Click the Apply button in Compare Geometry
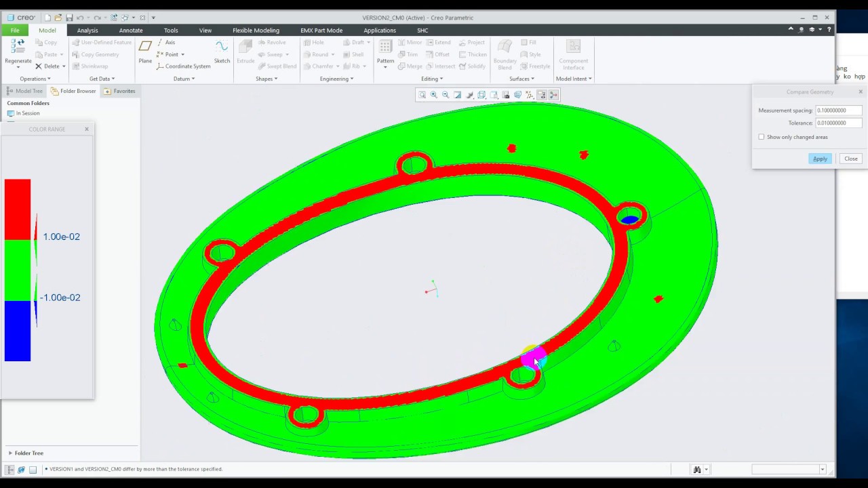Image resolution: width=868 pixels, height=488 pixels. pyautogui.click(x=820, y=159)
